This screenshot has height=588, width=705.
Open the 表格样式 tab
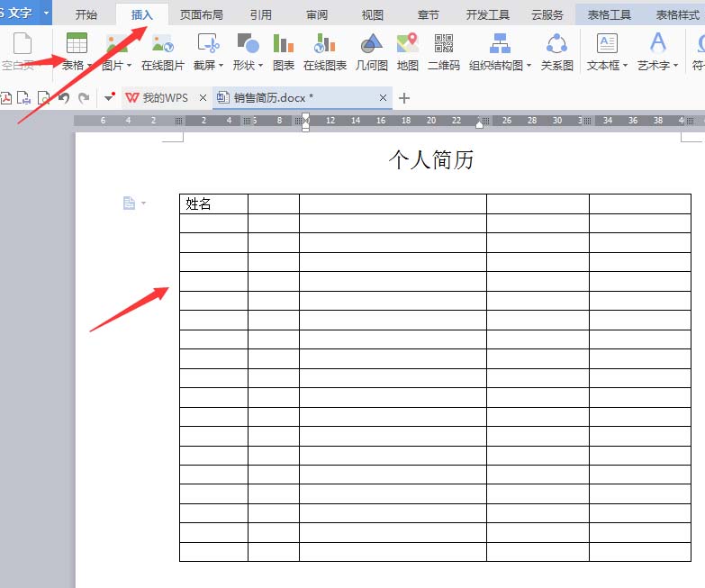point(678,14)
